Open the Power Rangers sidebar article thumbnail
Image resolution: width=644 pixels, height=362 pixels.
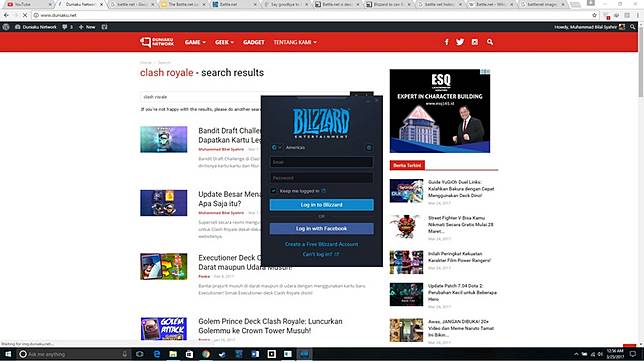click(x=406, y=262)
